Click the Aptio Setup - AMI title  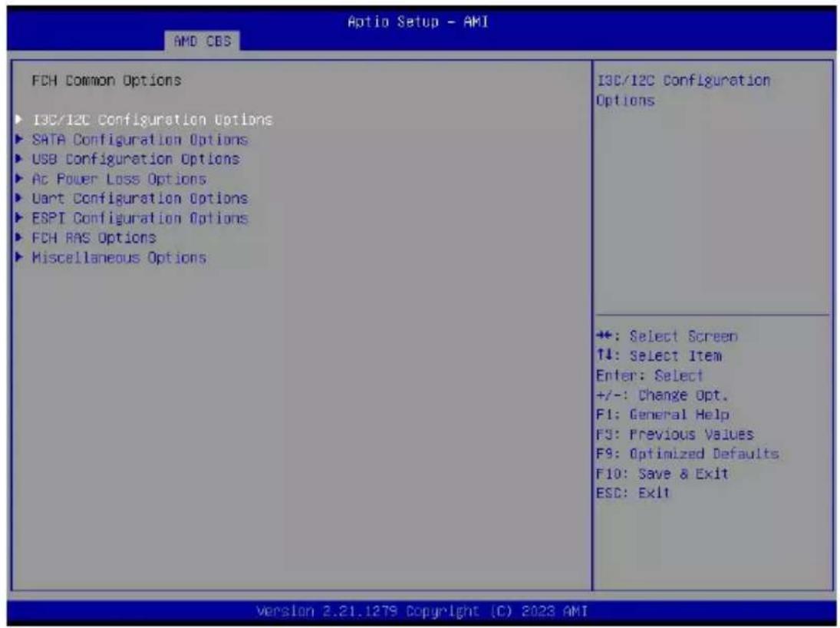(418, 22)
